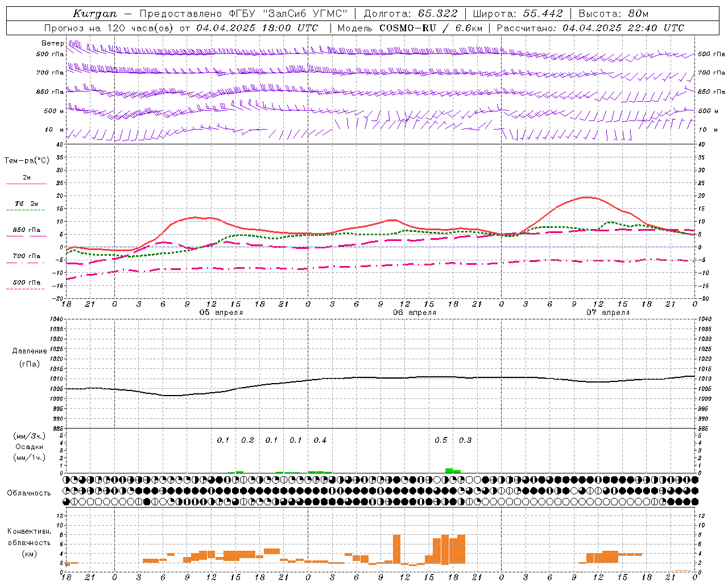
Task: Click the Долгота: 65.322 value
Action: point(411,14)
